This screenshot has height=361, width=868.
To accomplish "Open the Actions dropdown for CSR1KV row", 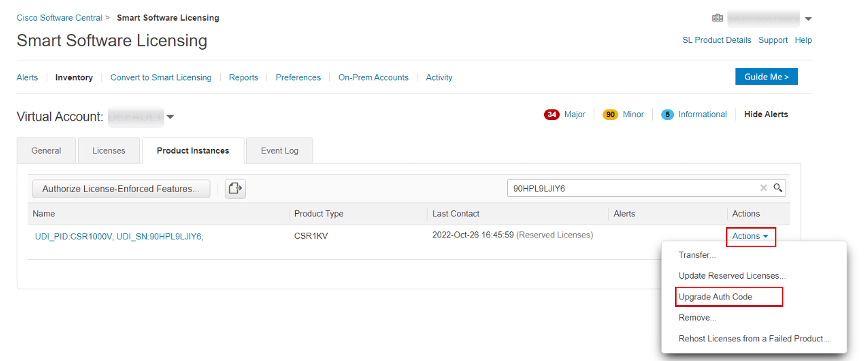I will [x=750, y=236].
